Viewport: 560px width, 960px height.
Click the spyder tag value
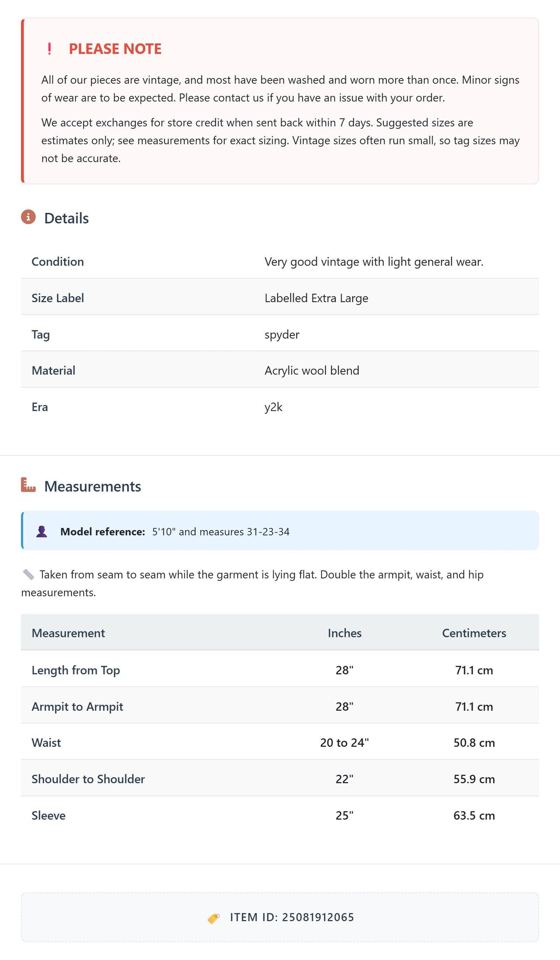(282, 335)
